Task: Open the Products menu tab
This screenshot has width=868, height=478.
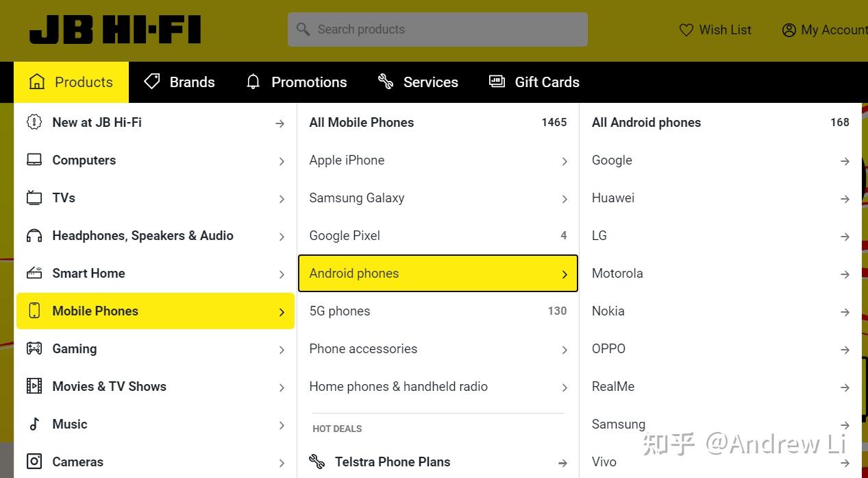Action: coord(71,82)
